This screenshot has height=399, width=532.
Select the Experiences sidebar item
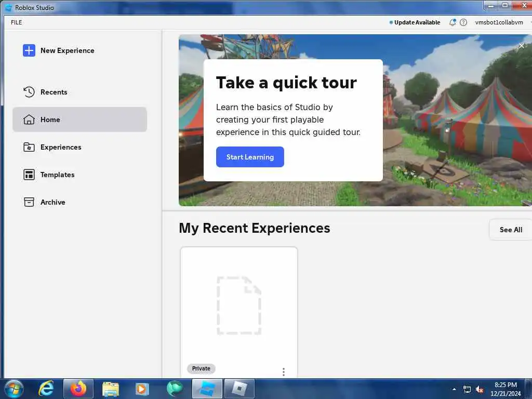click(79, 147)
